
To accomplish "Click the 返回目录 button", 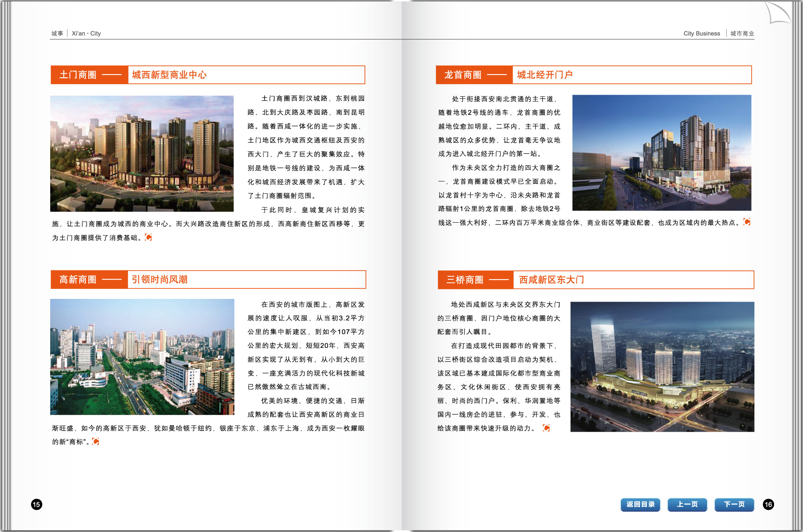I will (640, 504).
